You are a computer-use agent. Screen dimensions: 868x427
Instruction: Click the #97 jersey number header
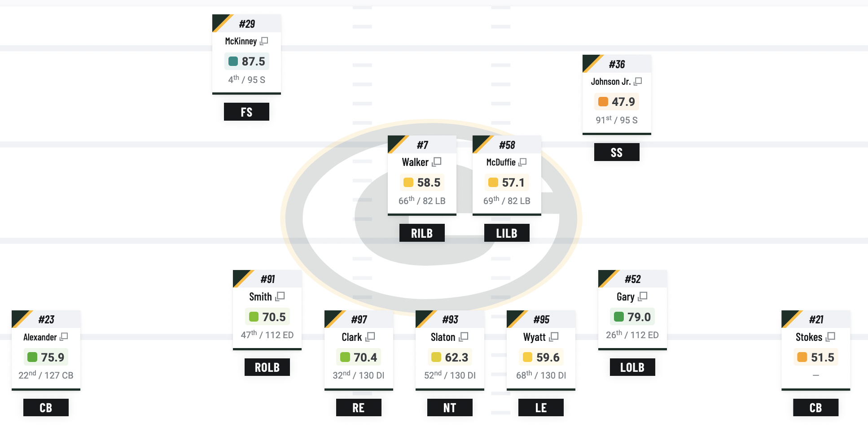click(359, 319)
